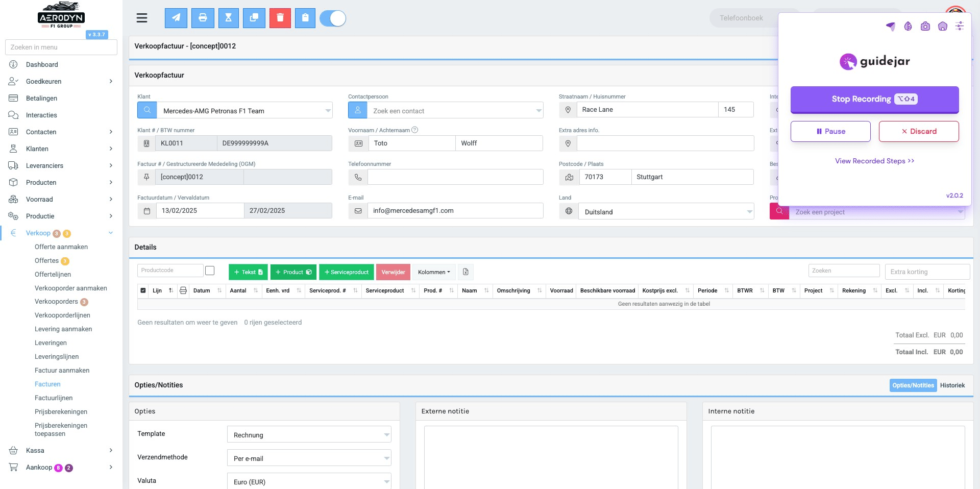Image resolution: width=980 pixels, height=489 pixels.
Task: Sort table by Aantal column
Action: pos(244,290)
